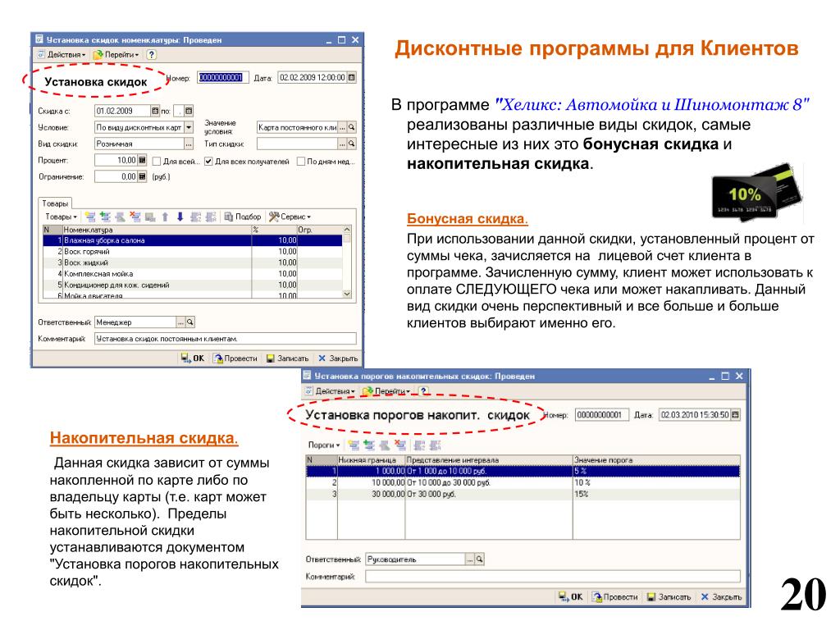Click Add row icon in Пороги toolbar
840x630 pixels.
(x=354, y=445)
